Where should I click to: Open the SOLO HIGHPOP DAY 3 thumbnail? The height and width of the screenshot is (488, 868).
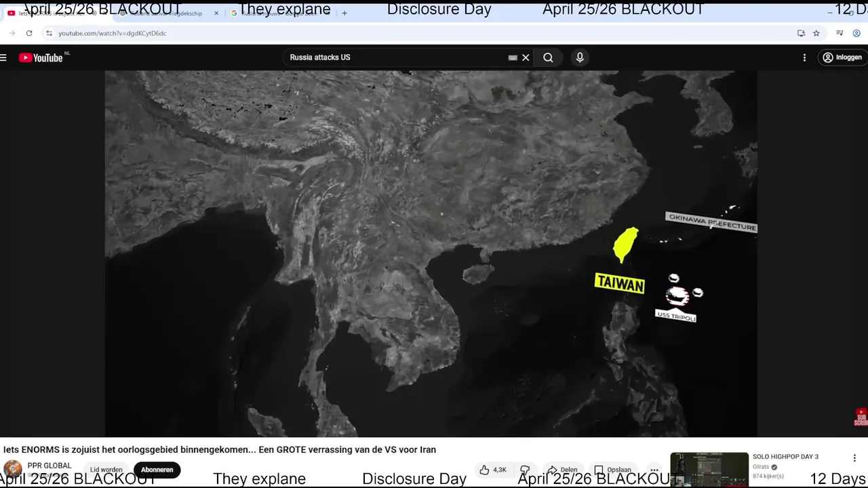click(x=709, y=470)
